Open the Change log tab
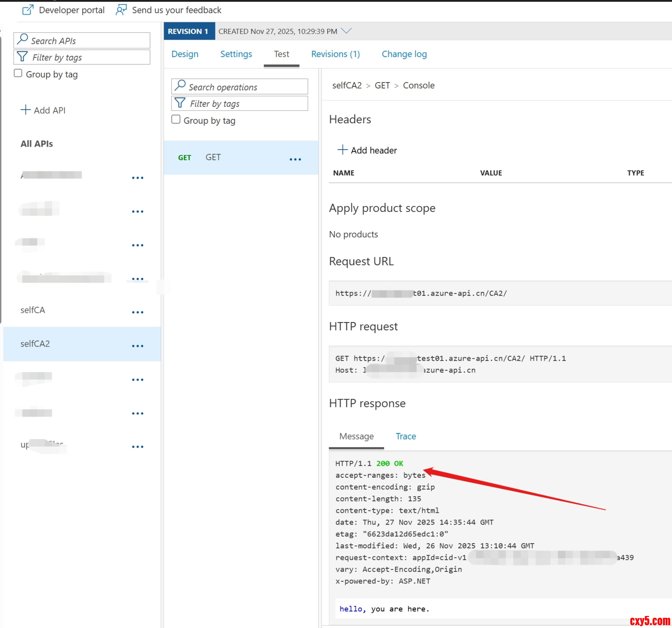This screenshot has height=628, width=672. coord(404,54)
